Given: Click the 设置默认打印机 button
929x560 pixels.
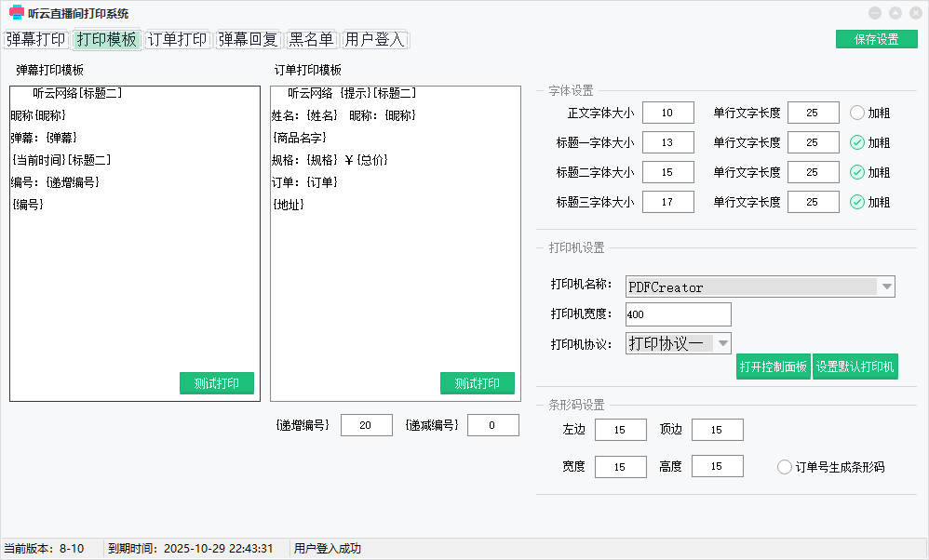Looking at the screenshot, I should 855,367.
